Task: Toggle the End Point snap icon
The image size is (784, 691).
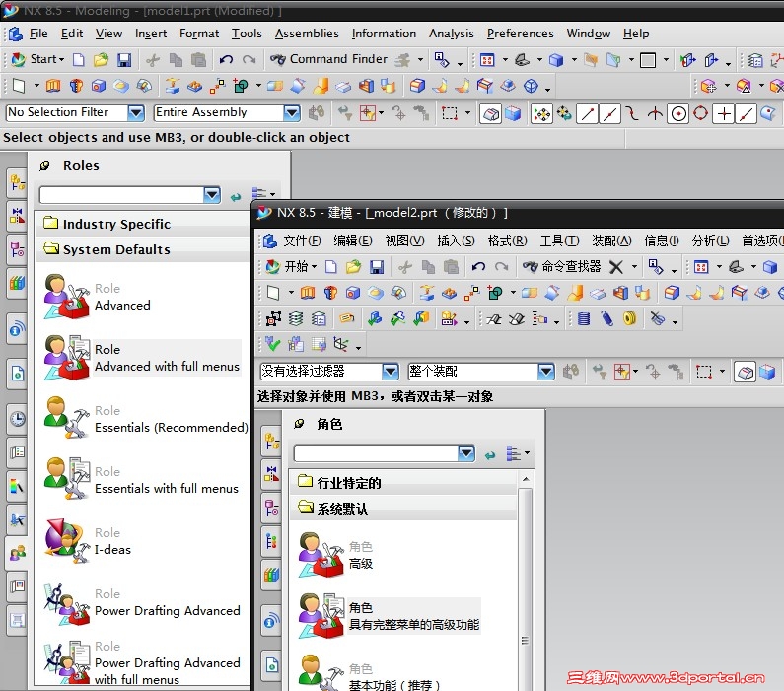Action: coord(587,114)
